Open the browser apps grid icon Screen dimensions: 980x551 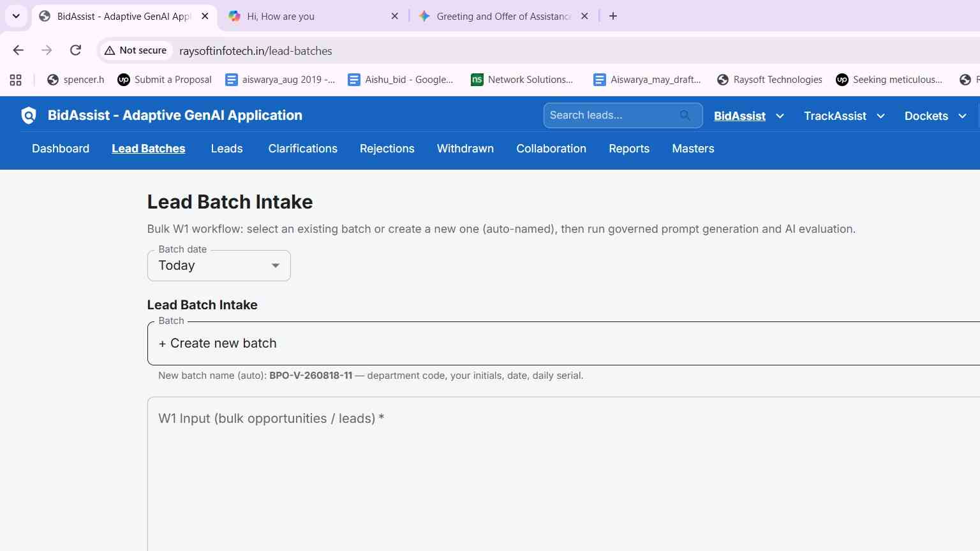[16, 80]
